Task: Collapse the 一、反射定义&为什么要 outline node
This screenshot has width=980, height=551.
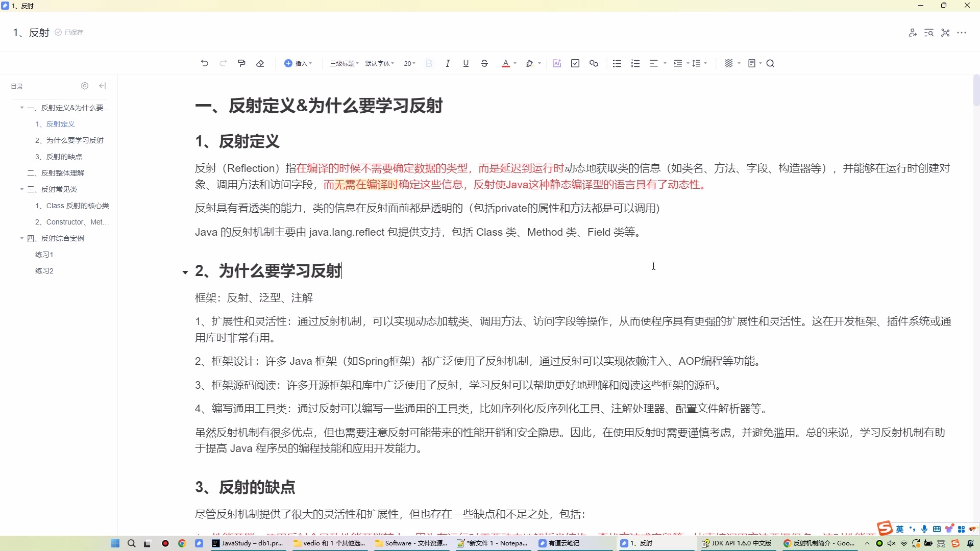Action: tap(22, 108)
